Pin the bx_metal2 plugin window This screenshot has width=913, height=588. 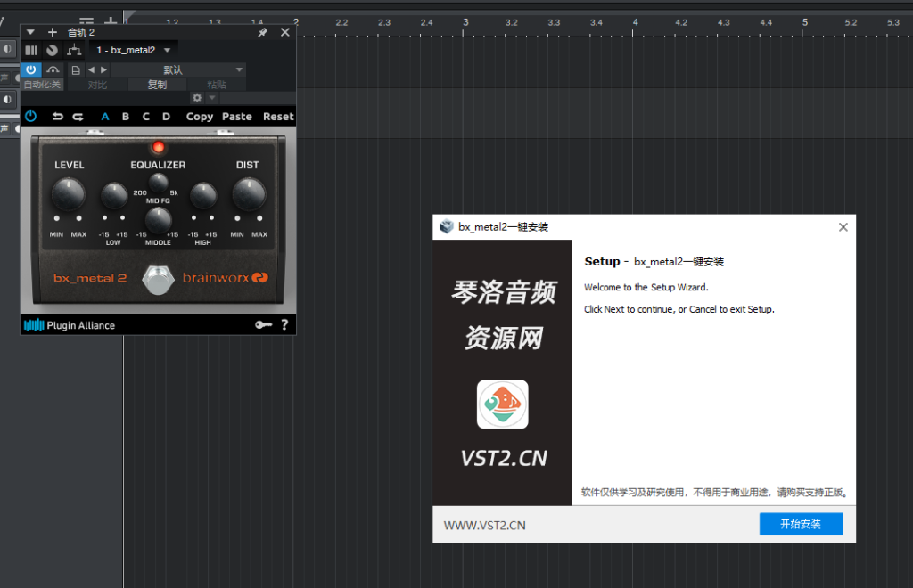pos(264,32)
